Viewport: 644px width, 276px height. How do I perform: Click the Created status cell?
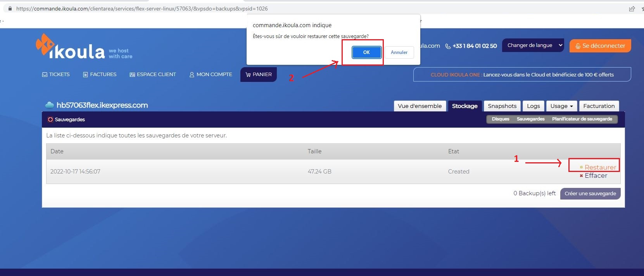click(459, 172)
